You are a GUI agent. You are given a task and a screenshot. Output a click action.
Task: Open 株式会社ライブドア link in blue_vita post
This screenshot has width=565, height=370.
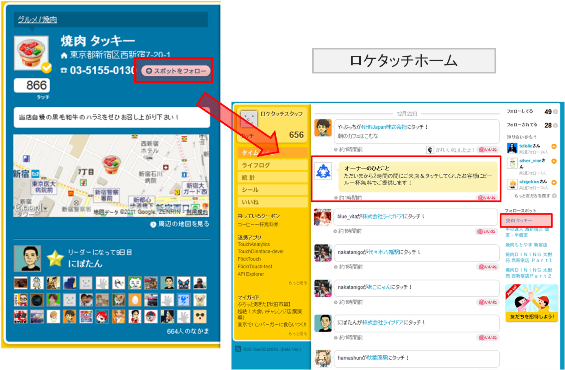tap(382, 217)
